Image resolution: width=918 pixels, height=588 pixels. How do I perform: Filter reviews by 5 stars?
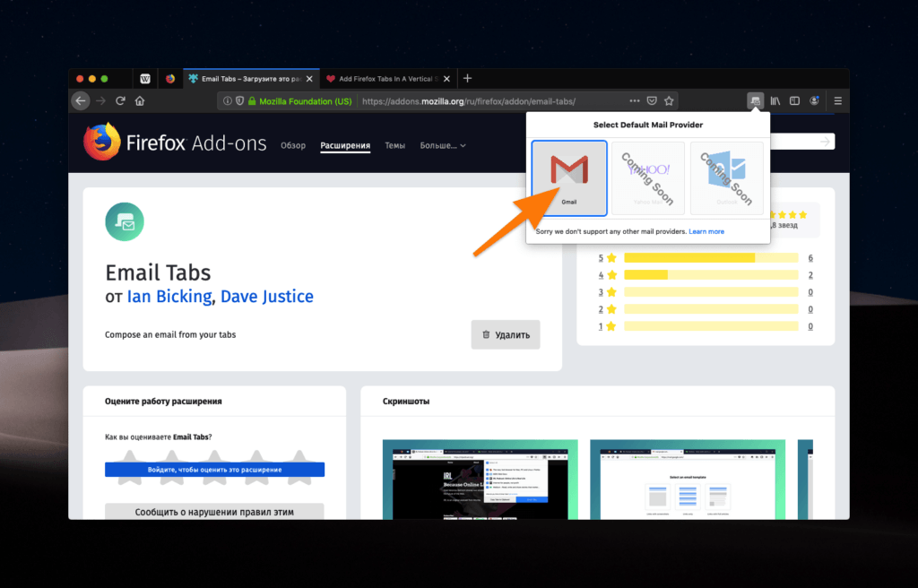click(x=607, y=257)
